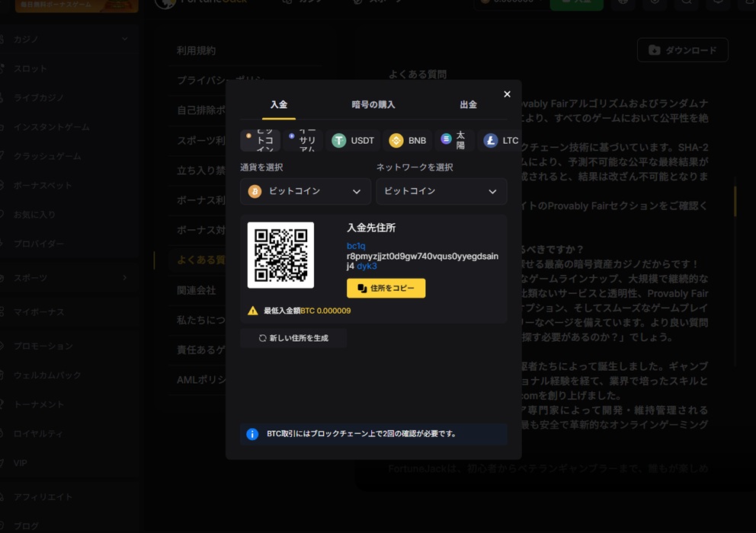Click the deposit address text bc1q

(x=356, y=246)
